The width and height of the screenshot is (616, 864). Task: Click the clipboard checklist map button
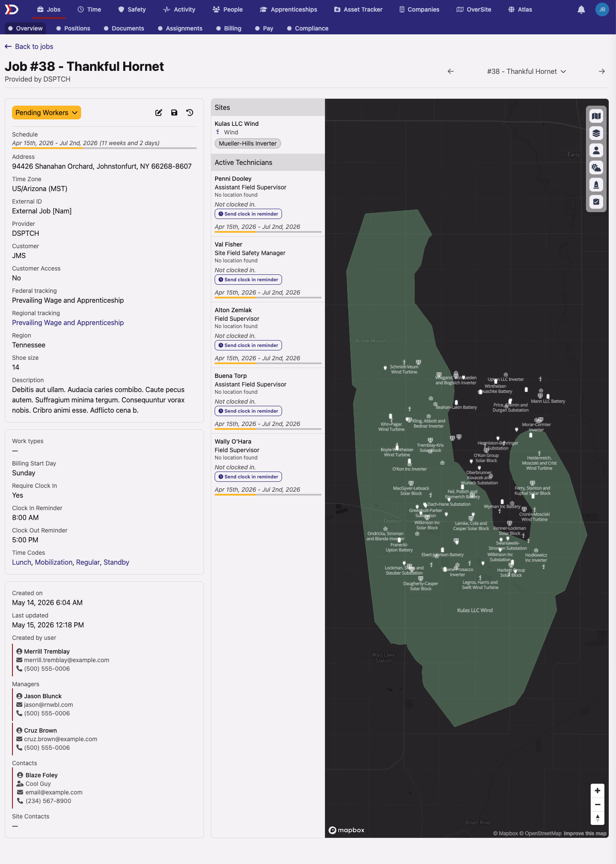pyautogui.click(x=596, y=202)
